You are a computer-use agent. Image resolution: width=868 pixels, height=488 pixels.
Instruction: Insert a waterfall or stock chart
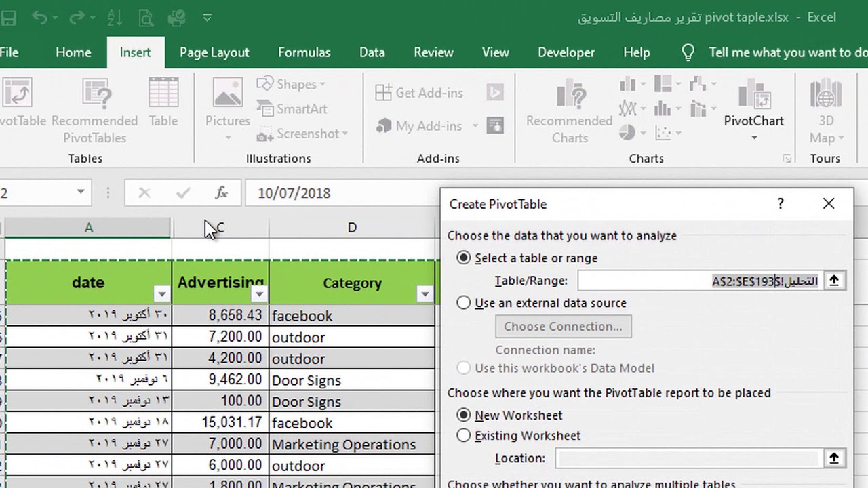coord(702,85)
